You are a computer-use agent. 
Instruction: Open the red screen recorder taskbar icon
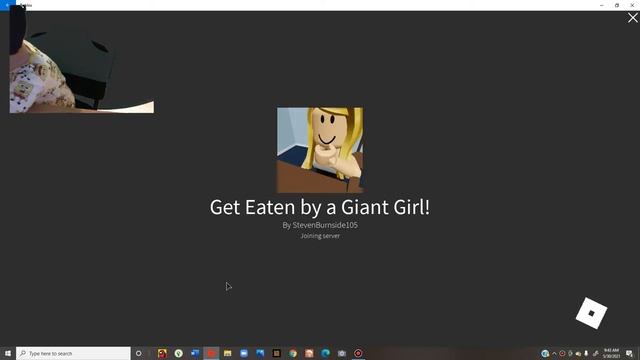358,353
